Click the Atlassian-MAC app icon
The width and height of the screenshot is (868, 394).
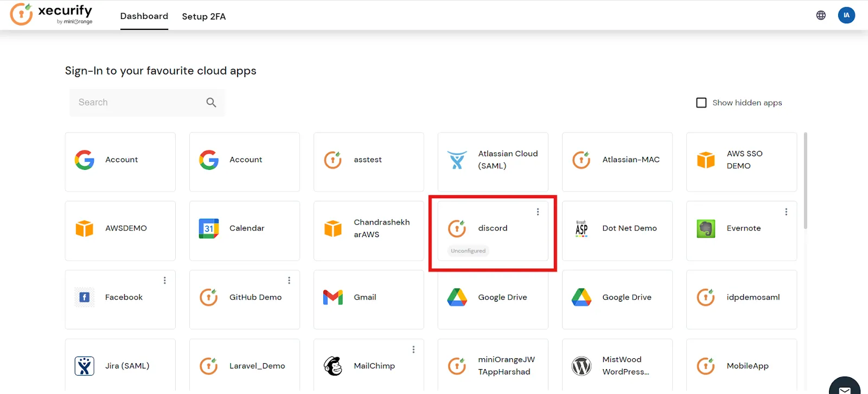point(582,160)
